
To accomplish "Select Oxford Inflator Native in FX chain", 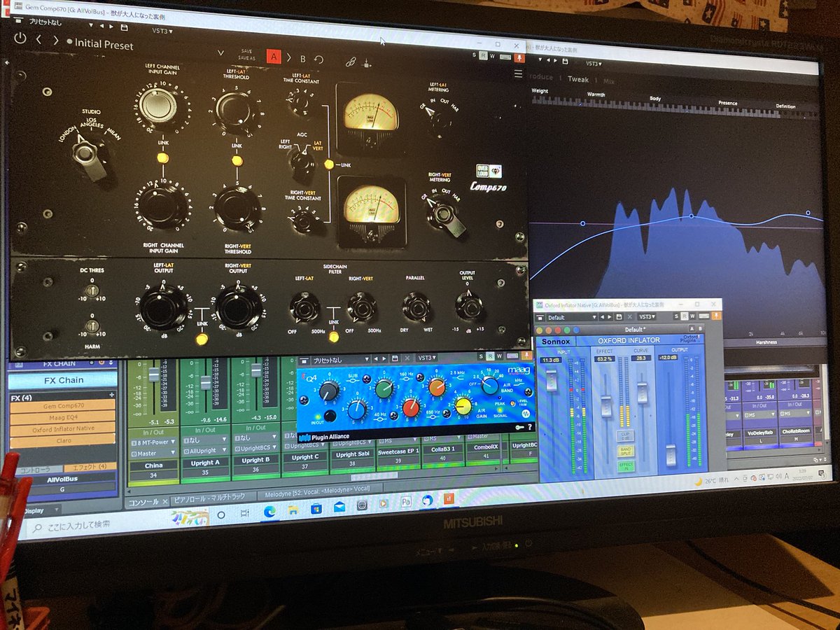I will [x=63, y=429].
